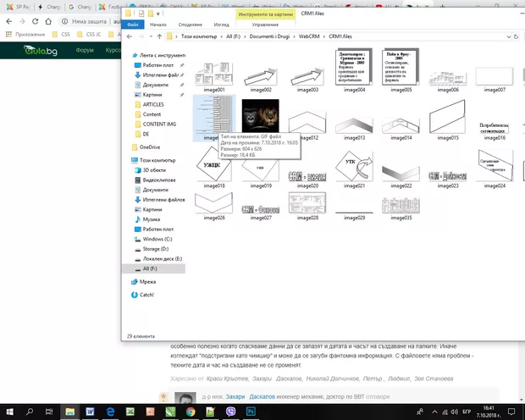Select the Windows (C:) drive

(157, 239)
